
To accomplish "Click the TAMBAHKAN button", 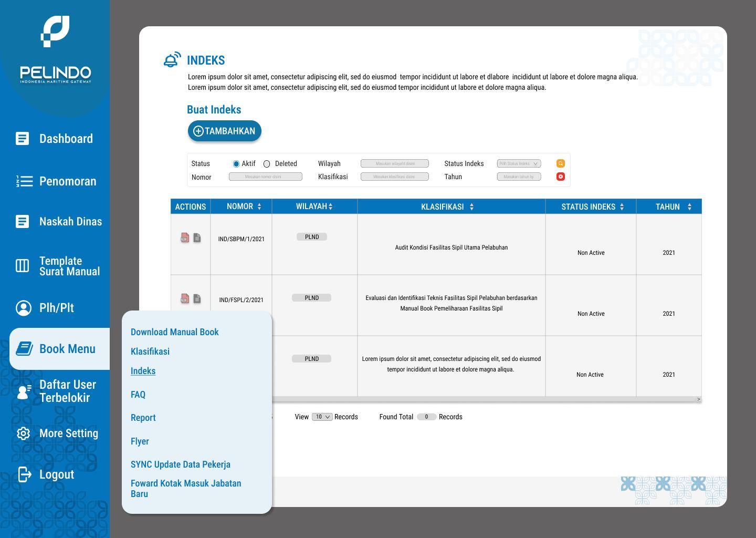I will click(225, 131).
